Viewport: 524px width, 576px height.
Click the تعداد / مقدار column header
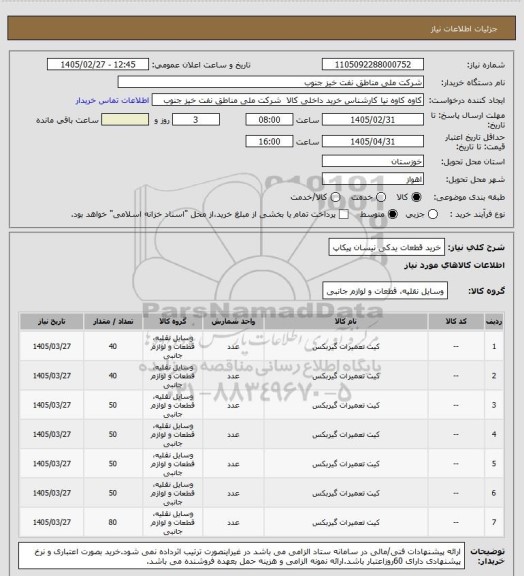tap(113, 322)
